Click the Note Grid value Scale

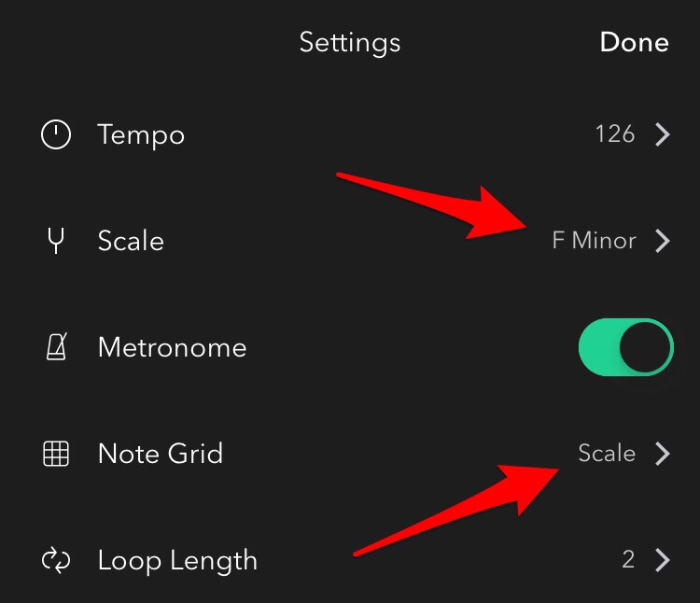click(x=607, y=454)
